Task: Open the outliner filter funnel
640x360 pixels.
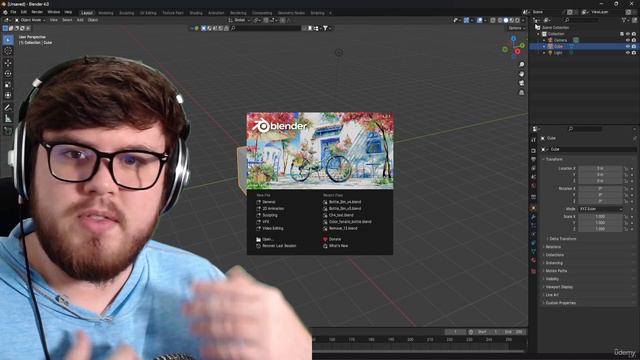Action: point(624,20)
